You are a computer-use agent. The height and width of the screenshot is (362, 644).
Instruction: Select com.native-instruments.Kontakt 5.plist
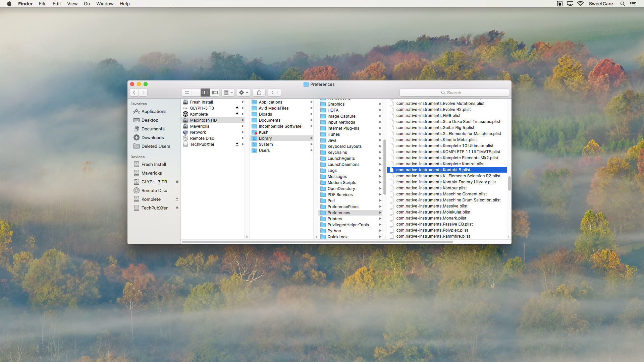click(x=447, y=170)
